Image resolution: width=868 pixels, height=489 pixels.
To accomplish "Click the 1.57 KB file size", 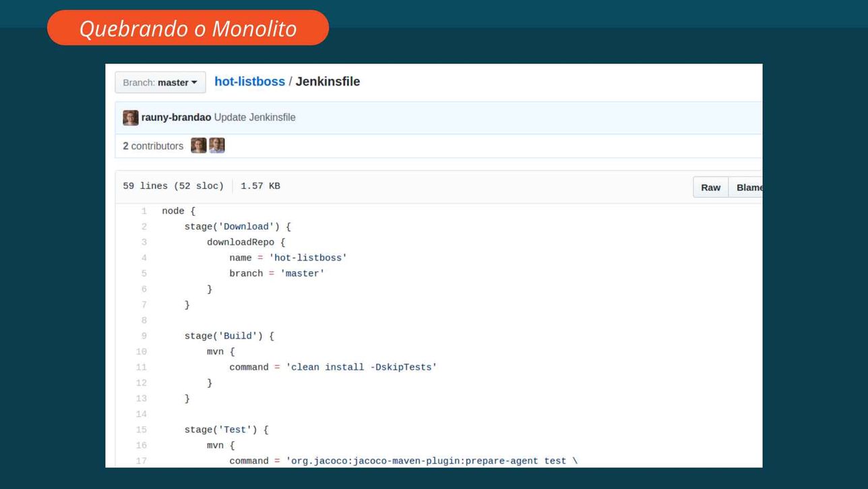I will pyautogui.click(x=260, y=186).
